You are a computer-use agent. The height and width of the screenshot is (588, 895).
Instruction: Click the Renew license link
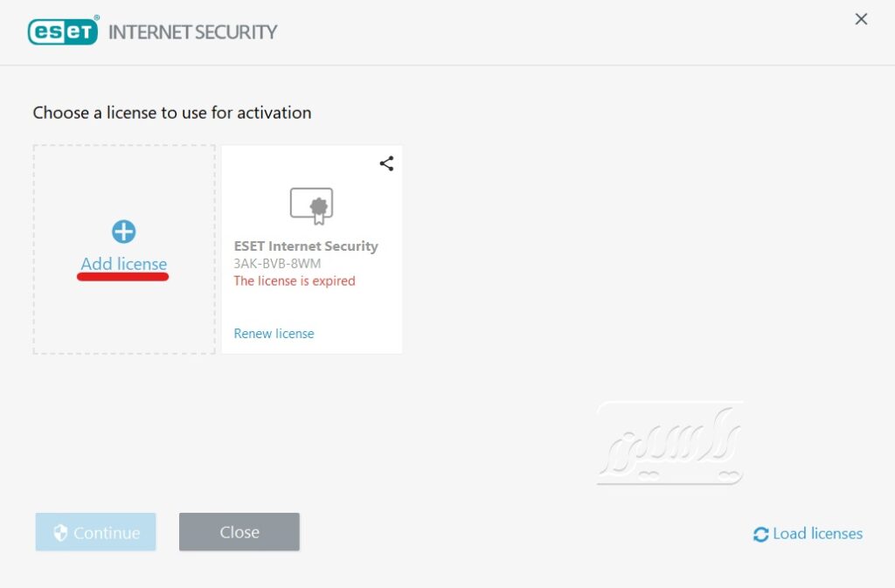click(274, 333)
